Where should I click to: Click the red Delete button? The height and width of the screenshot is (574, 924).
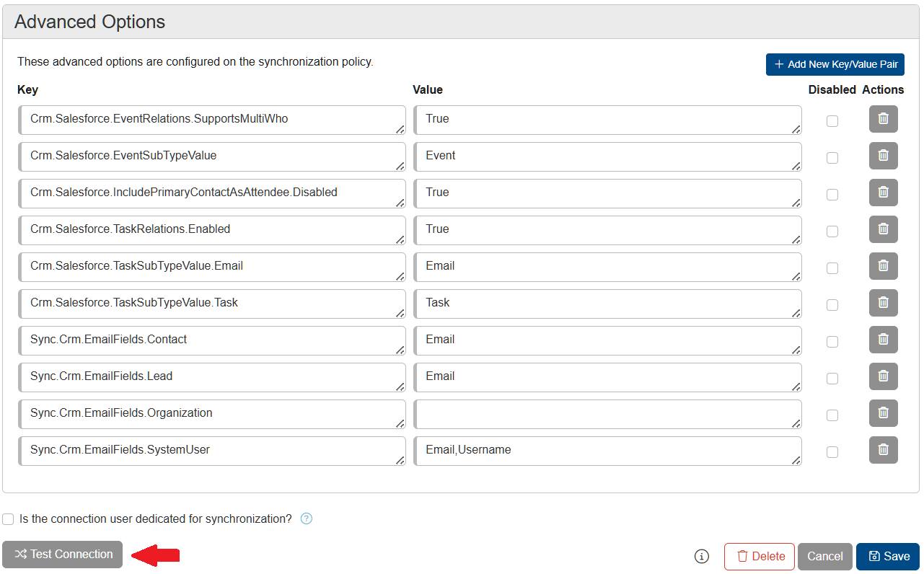759,556
